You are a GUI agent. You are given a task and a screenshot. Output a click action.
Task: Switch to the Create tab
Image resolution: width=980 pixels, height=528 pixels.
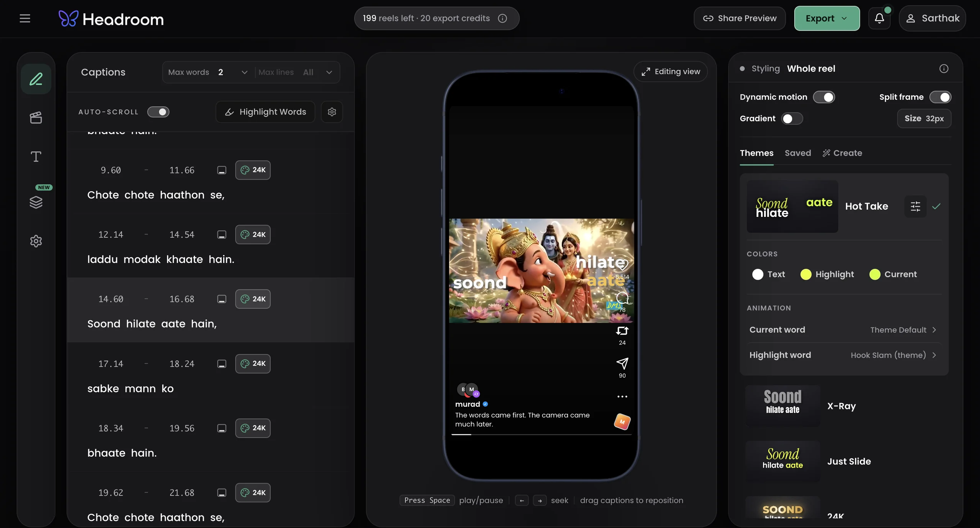[x=842, y=153]
